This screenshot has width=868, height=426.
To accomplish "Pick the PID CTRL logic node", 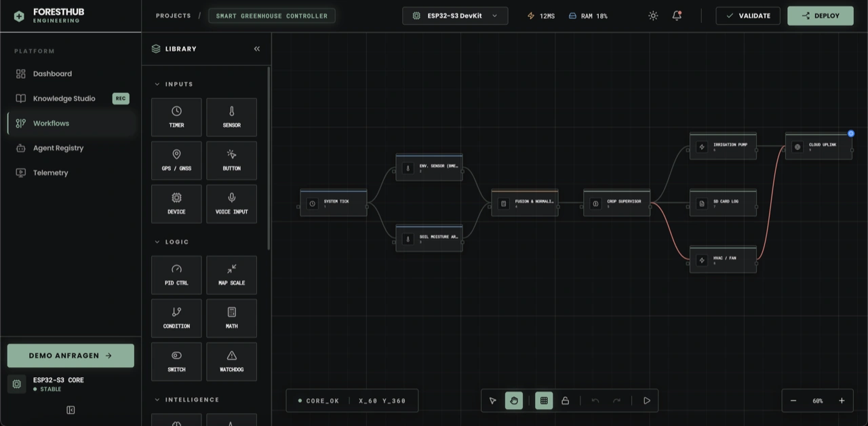I will 176,275.
